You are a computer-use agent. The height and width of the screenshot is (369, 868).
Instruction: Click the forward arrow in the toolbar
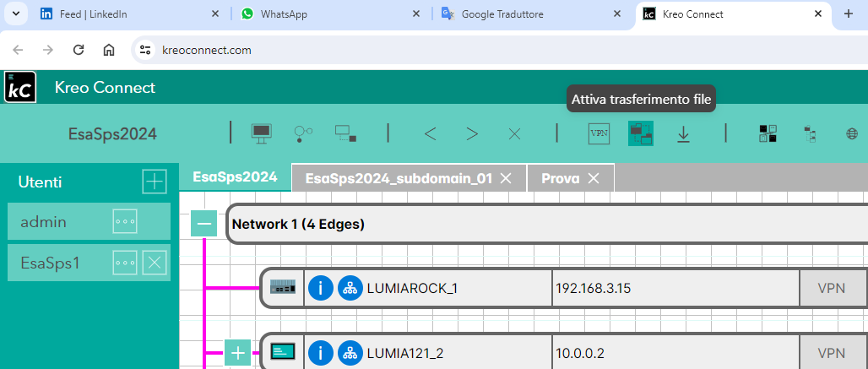pyautogui.click(x=472, y=133)
